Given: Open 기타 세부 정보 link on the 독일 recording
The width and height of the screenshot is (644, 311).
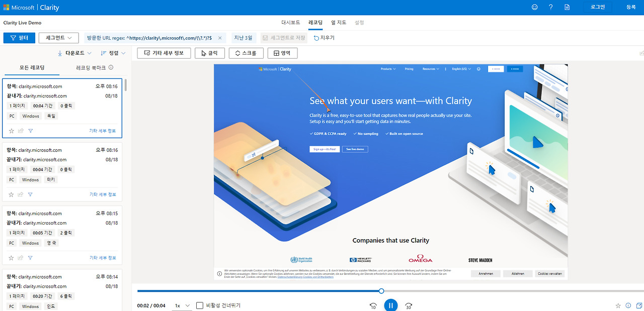Looking at the screenshot, I should click(x=103, y=131).
